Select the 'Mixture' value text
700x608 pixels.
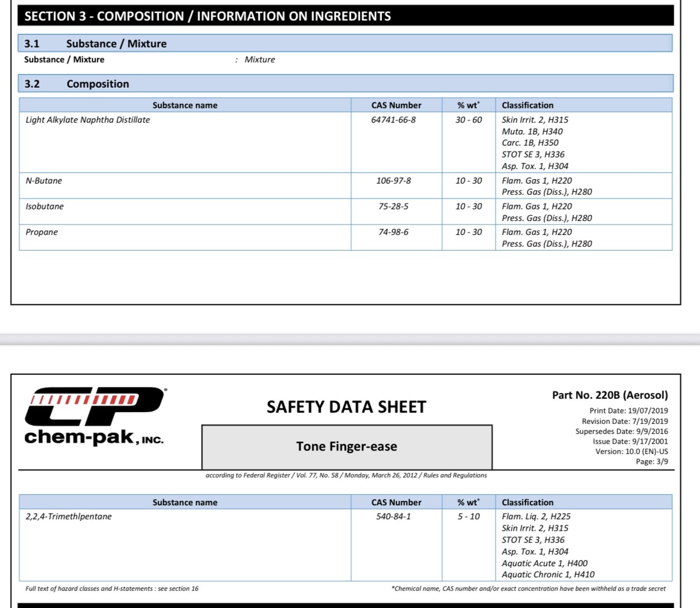(x=260, y=60)
